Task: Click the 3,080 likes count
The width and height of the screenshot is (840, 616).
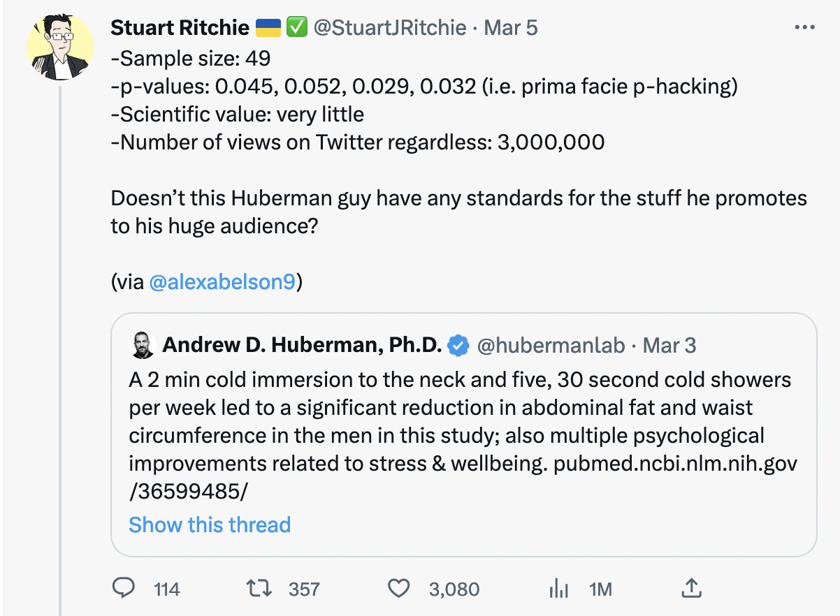Action: click(x=454, y=589)
